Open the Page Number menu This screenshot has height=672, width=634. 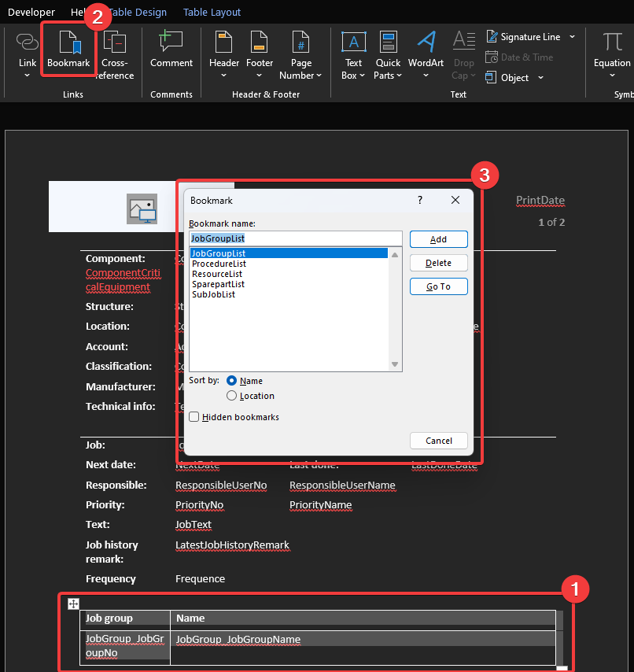click(300, 55)
